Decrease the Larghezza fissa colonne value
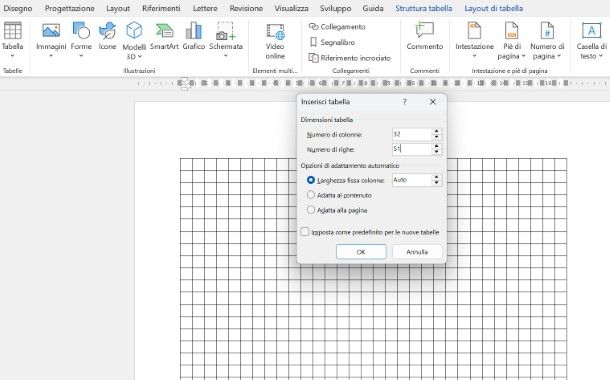Viewport: 610px width, 380px height. coord(436,182)
